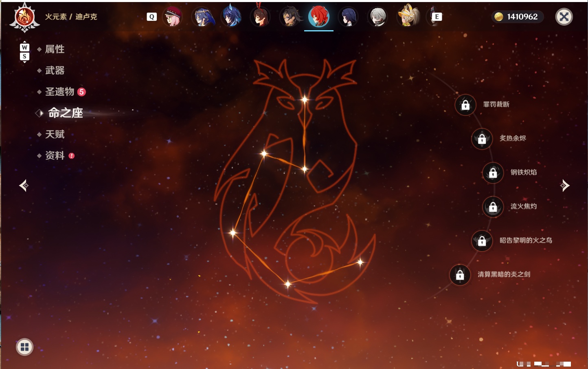Viewport: 588px width, 369px height.
Task: Open the locked 罪罚裁断 constellation node
Action: 465,105
